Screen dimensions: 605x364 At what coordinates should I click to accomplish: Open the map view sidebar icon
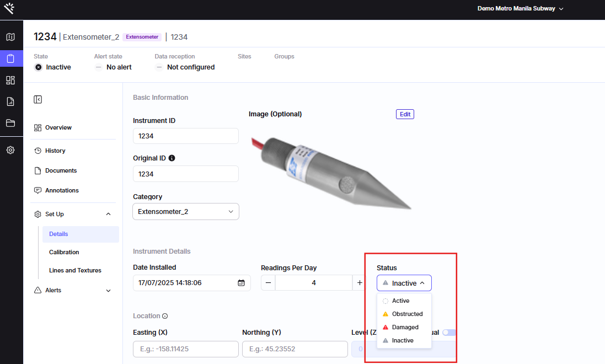tap(10, 37)
